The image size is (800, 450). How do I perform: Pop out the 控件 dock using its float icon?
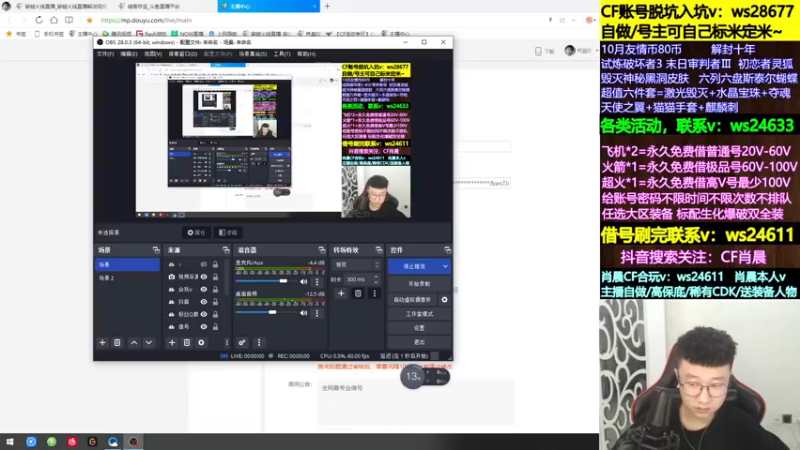[x=447, y=250]
